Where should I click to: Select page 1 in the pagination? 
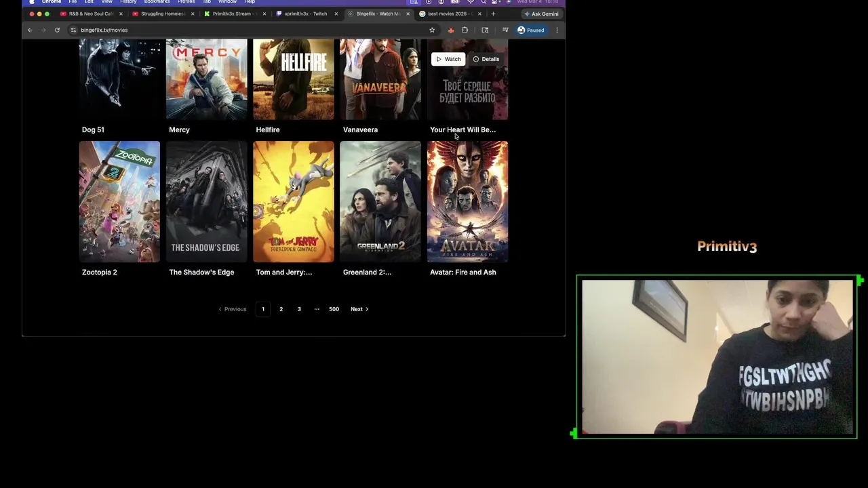point(263,309)
